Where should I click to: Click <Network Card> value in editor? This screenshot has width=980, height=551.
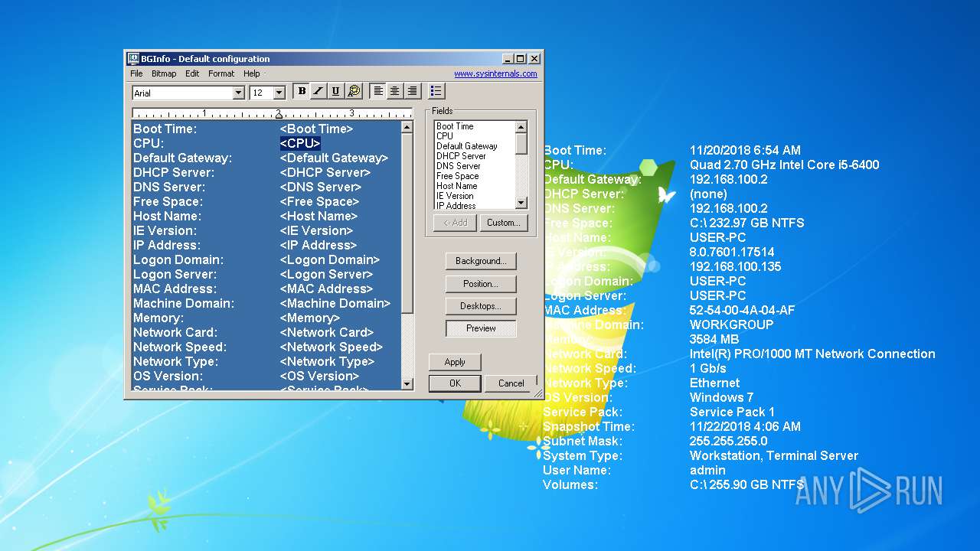click(x=327, y=332)
